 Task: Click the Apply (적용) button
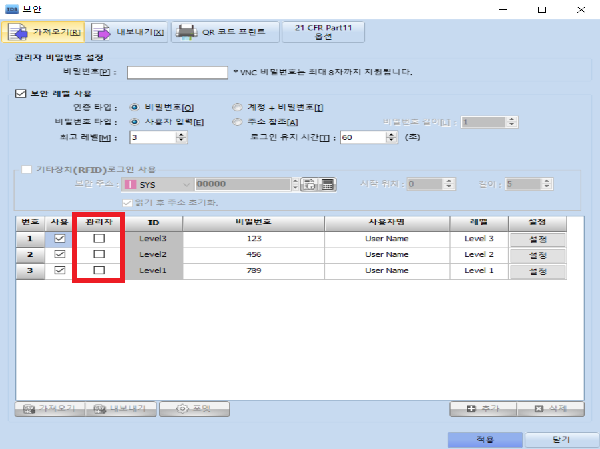point(483,439)
